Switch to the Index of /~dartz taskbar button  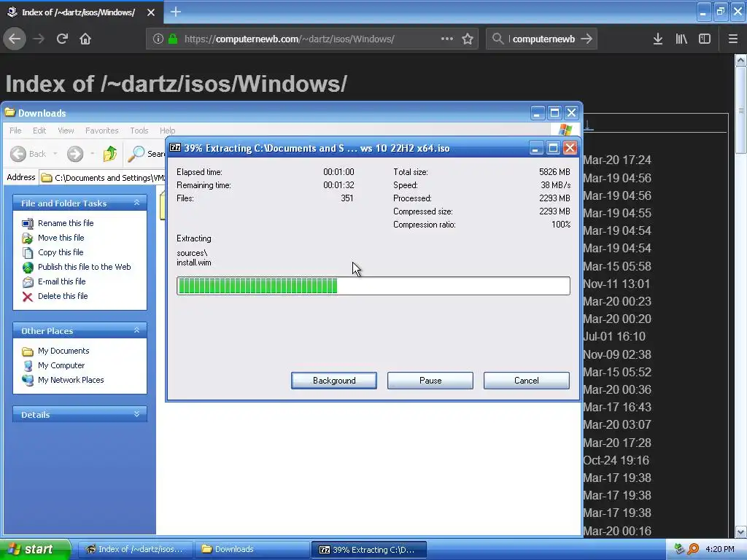[x=135, y=549]
